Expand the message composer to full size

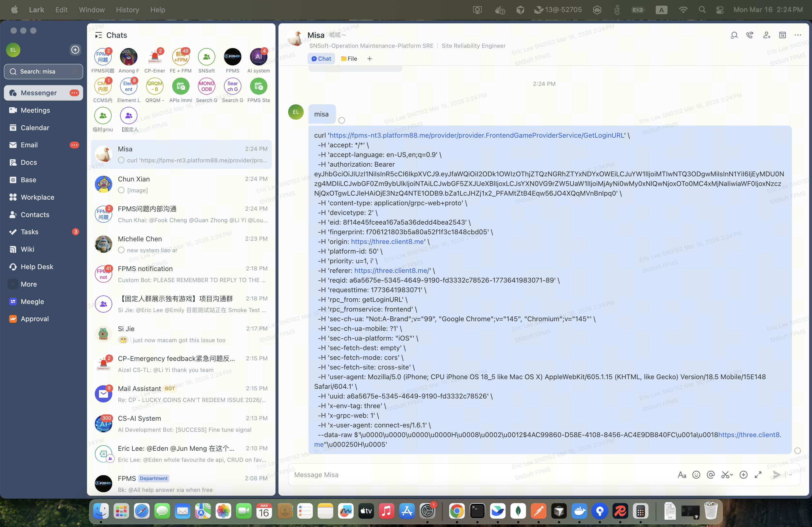click(x=758, y=474)
